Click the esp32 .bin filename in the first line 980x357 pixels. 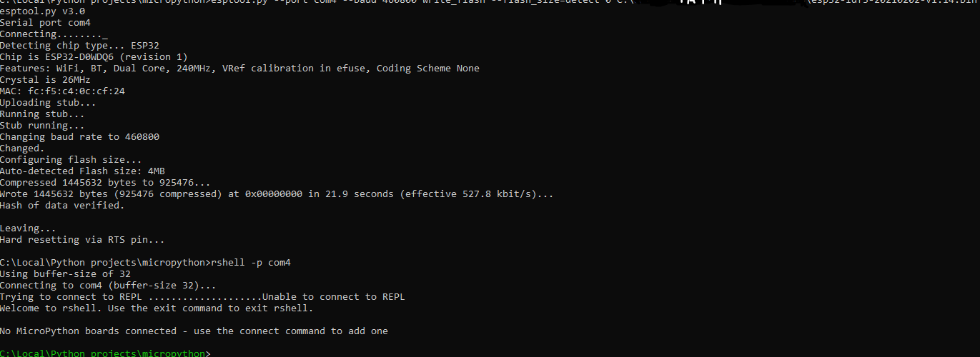896,4
